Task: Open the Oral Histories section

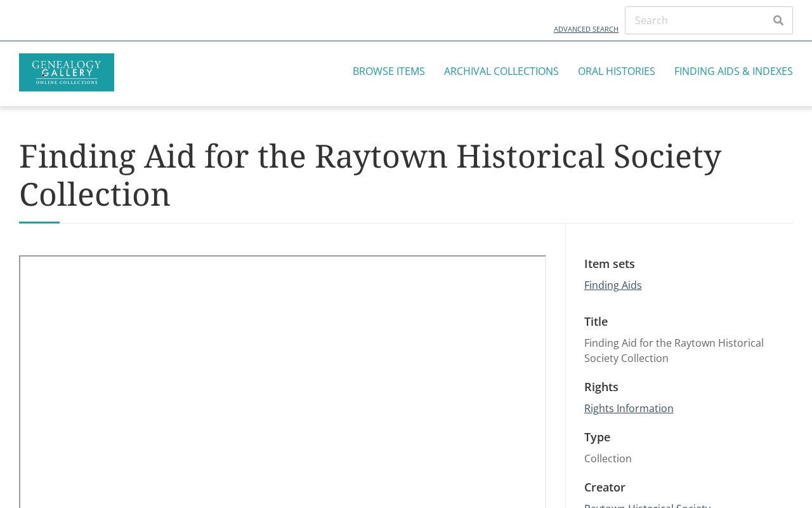Action: coord(616,71)
